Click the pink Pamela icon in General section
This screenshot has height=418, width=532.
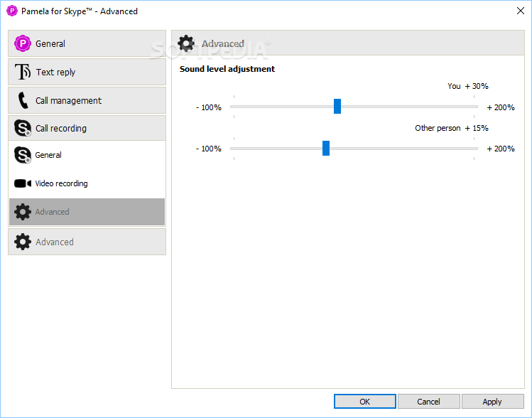pyautogui.click(x=23, y=43)
